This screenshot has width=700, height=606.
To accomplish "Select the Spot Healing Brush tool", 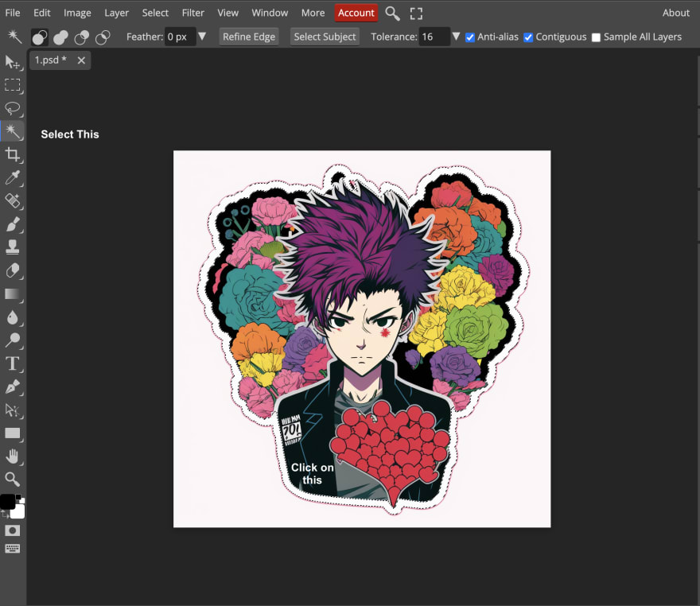I will 13,201.
